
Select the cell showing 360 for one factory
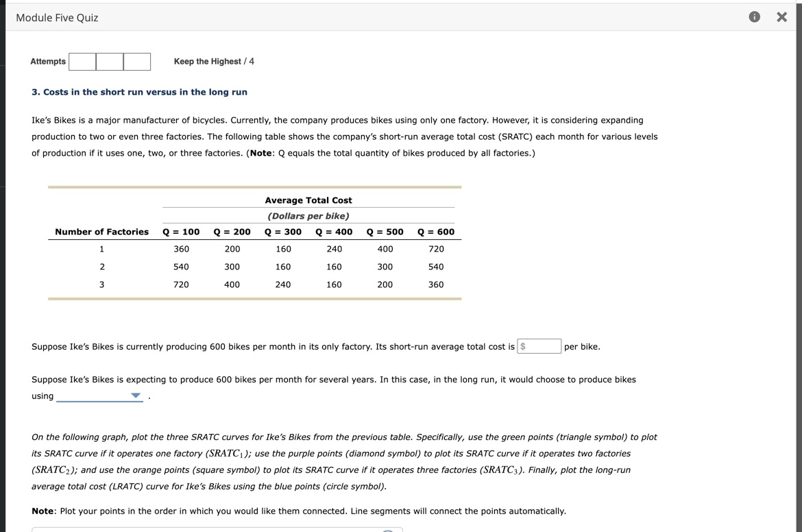(180, 249)
